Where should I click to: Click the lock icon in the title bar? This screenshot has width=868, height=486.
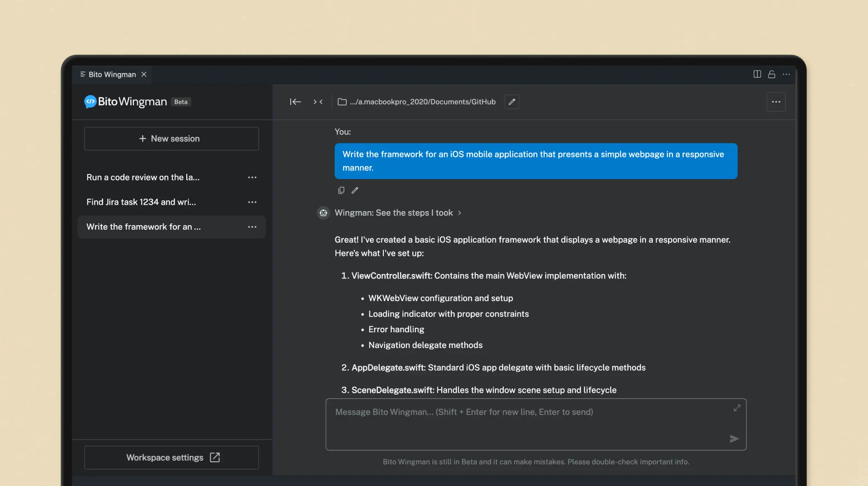[772, 74]
